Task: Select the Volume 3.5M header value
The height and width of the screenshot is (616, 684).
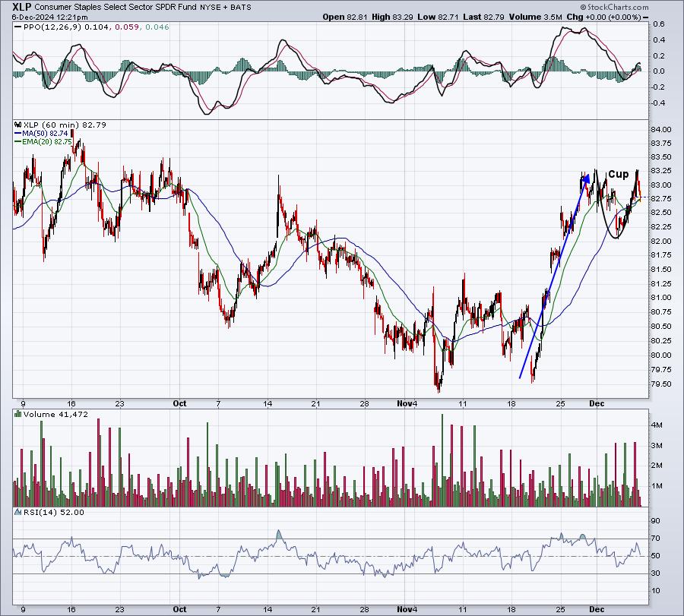Action: coord(535,17)
